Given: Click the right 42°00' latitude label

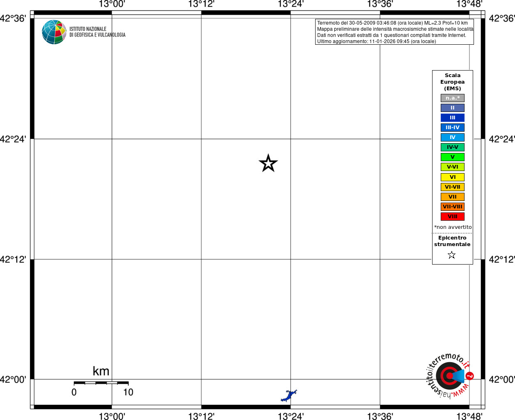Looking at the screenshot, I should pyautogui.click(x=502, y=379).
